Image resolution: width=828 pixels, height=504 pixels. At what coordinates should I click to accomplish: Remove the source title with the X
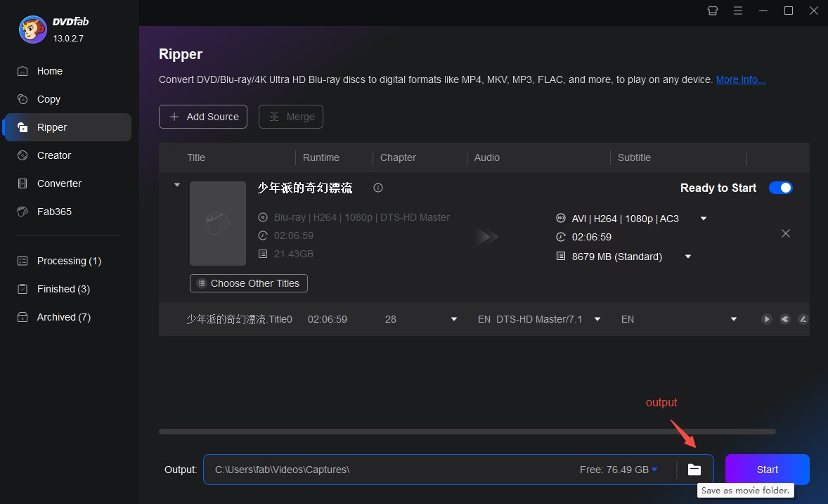click(786, 233)
